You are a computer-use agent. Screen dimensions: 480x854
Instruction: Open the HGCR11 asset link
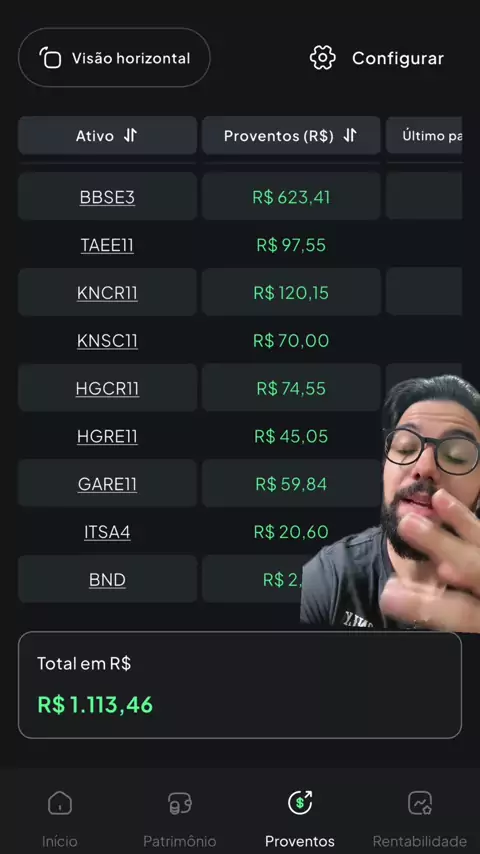click(107, 388)
